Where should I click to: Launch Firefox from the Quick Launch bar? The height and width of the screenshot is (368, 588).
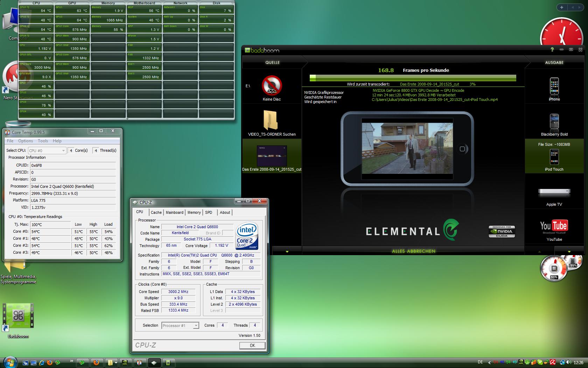pos(50,363)
